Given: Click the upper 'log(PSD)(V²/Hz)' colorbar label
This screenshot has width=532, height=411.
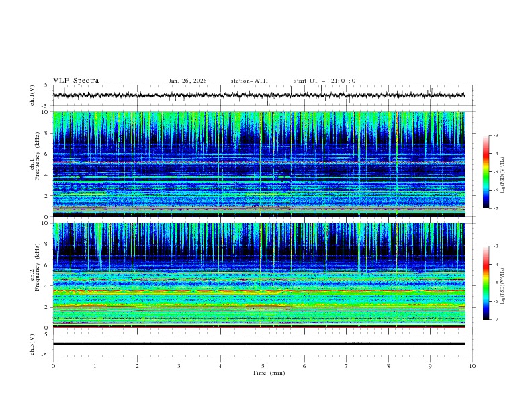Looking at the screenshot, I should pos(503,175).
